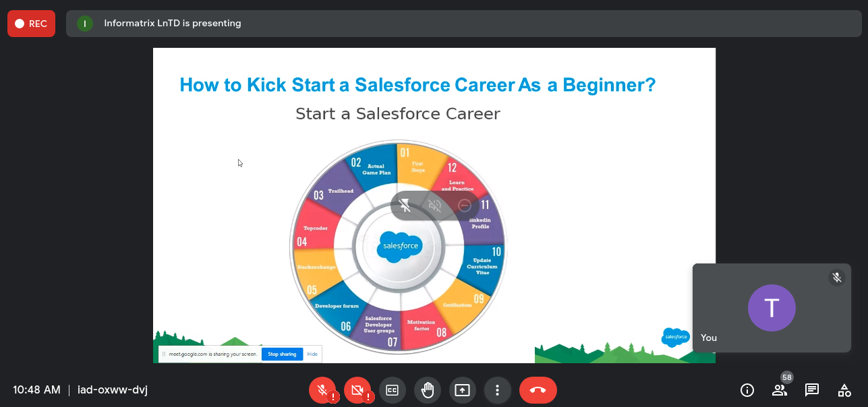Click the 10:48 AM time display
The width and height of the screenshot is (868, 407).
point(36,389)
